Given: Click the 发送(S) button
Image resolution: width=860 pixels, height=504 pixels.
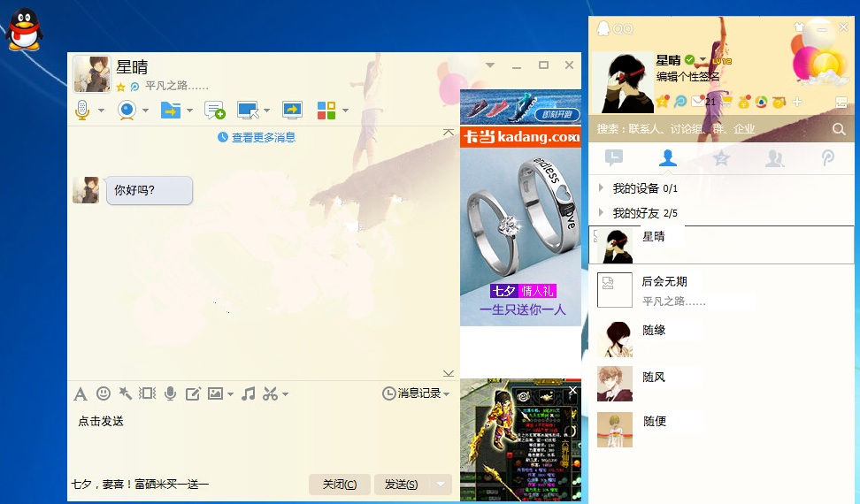Looking at the screenshot, I should (402, 485).
